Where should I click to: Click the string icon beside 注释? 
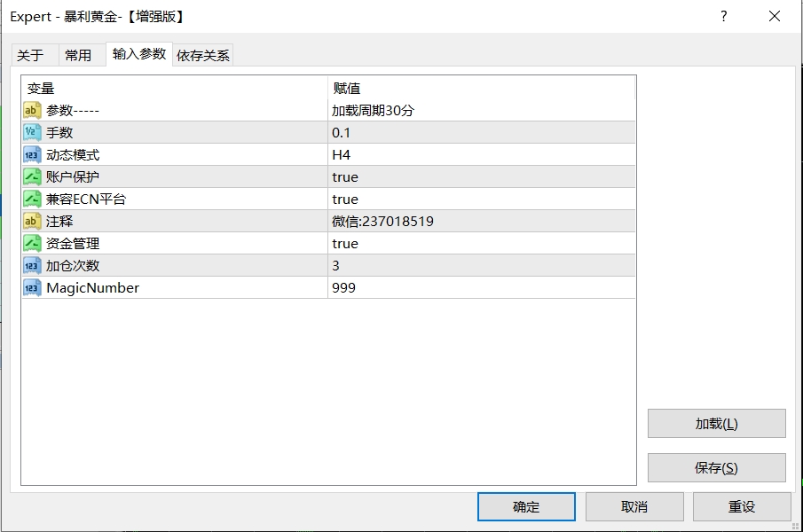click(x=32, y=222)
